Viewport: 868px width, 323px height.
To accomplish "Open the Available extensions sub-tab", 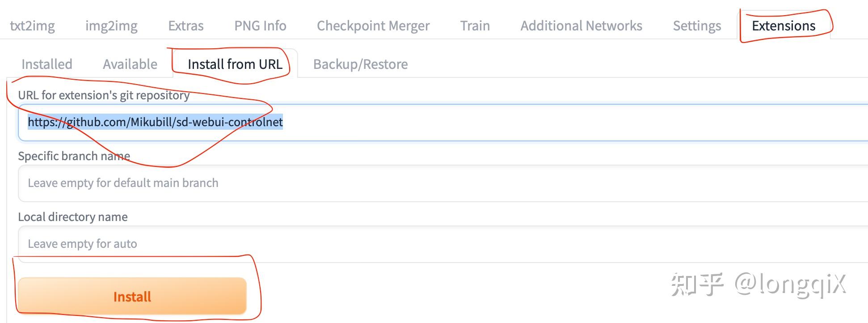I will point(130,64).
